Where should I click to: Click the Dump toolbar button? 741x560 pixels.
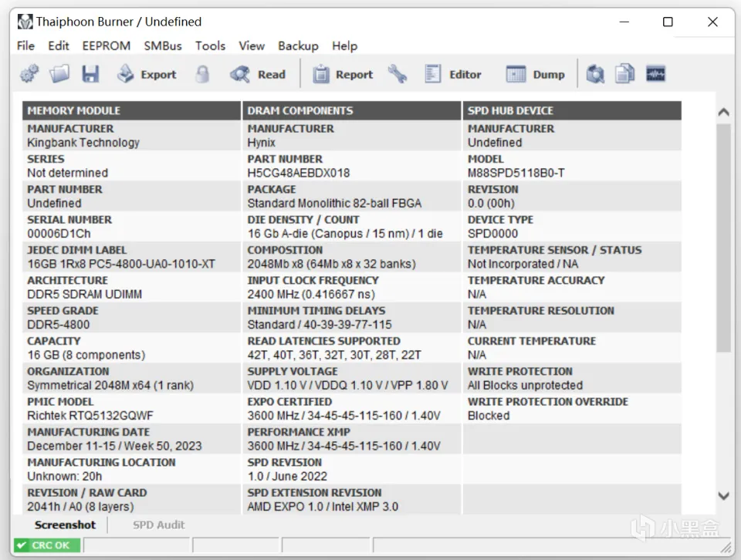pyautogui.click(x=535, y=74)
